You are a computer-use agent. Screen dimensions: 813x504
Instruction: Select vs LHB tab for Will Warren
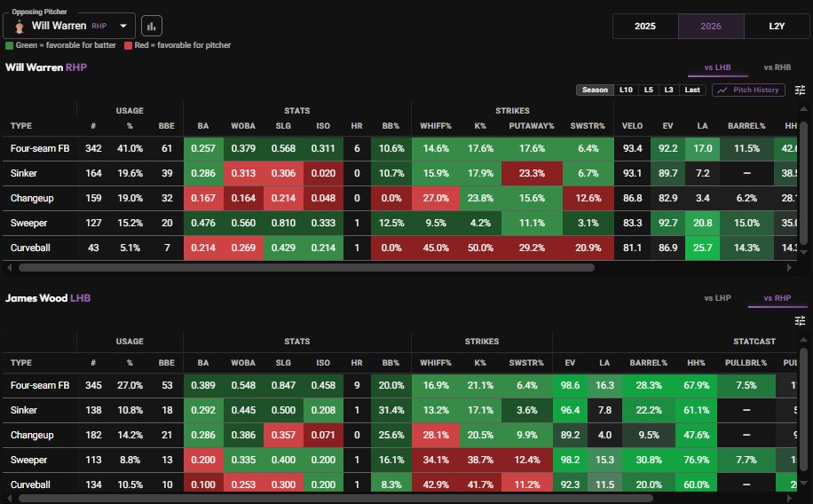pos(718,67)
